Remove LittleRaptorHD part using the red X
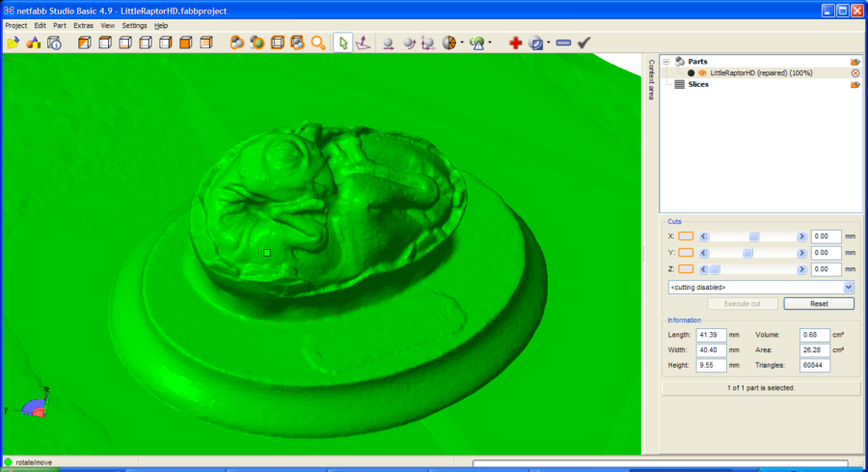868x472 pixels. pos(854,72)
